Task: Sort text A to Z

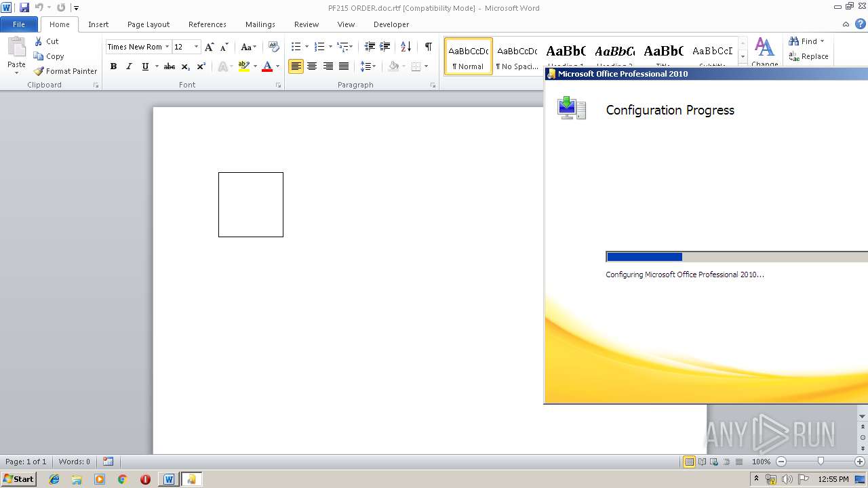Action: click(406, 47)
